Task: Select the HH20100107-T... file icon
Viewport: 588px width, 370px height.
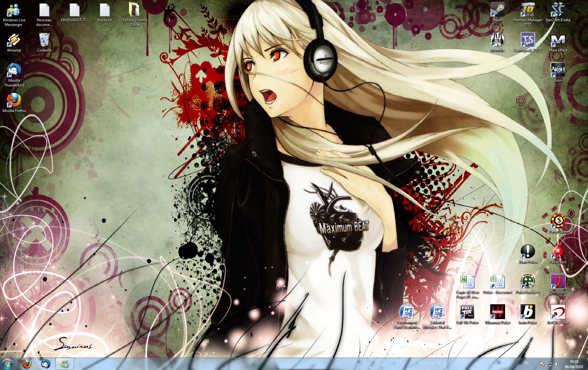Action: tap(74, 13)
